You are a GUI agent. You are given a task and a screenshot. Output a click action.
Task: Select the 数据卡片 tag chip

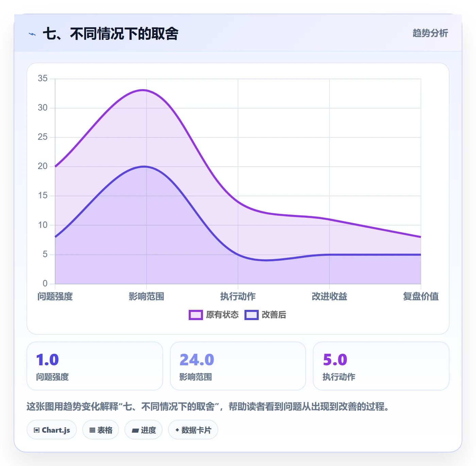pos(193,430)
